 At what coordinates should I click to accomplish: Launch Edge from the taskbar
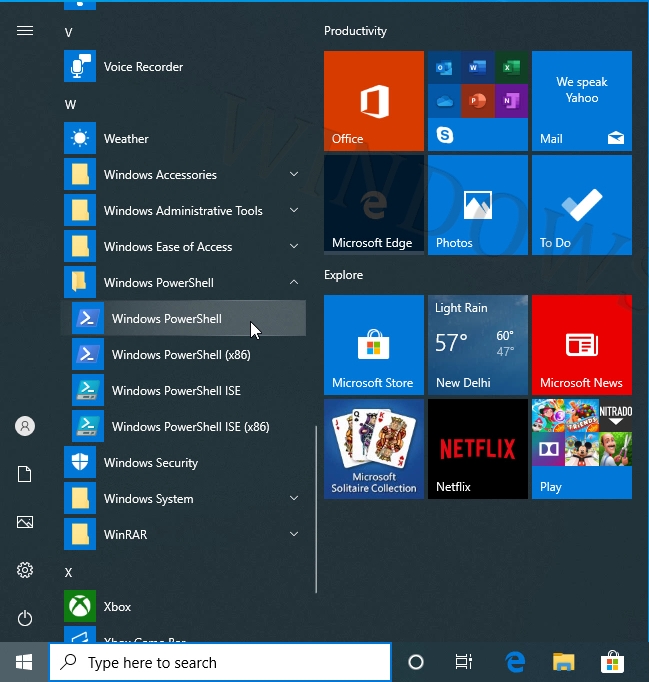pos(515,662)
